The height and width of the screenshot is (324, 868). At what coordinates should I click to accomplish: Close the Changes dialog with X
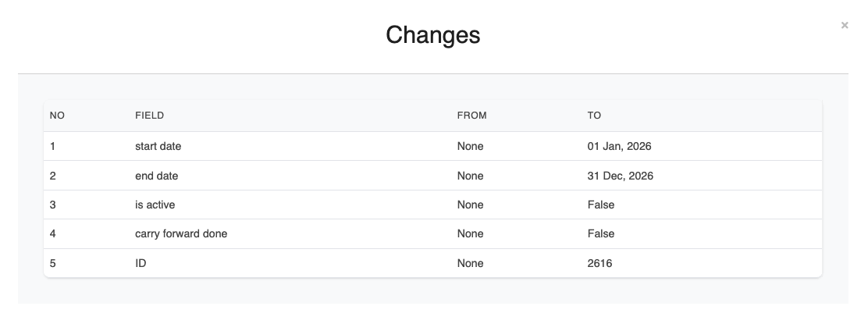[x=844, y=26]
